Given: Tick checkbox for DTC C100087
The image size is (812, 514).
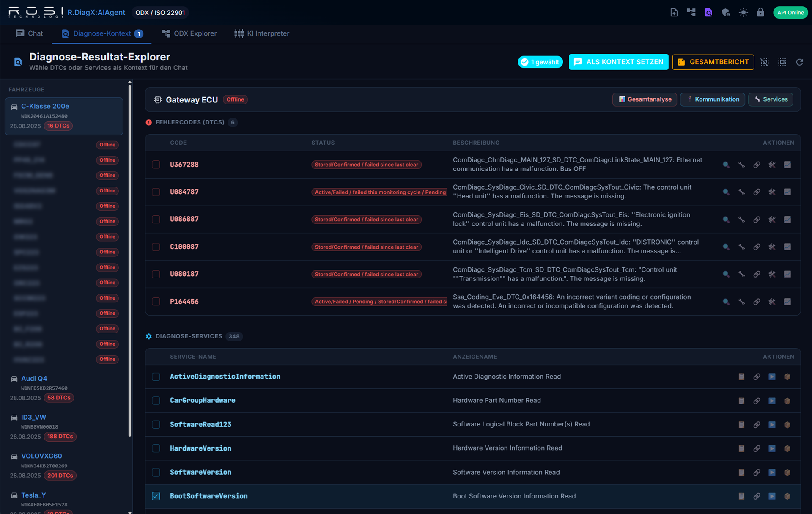Looking at the screenshot, I should [156, 247].
